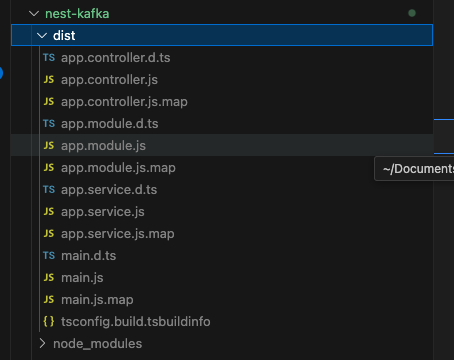Click TS icon of app.controller.d.ts

pyautogui.click(x=49, y=58)
